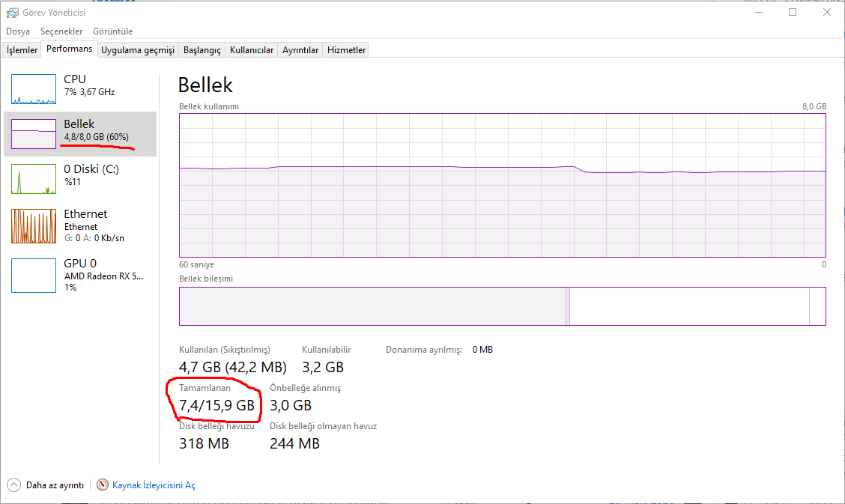The height and width of the screenshot is (504, 845).
Task: Select the Bellek memory graph thumbnail
Action: [x=34, y=134]
